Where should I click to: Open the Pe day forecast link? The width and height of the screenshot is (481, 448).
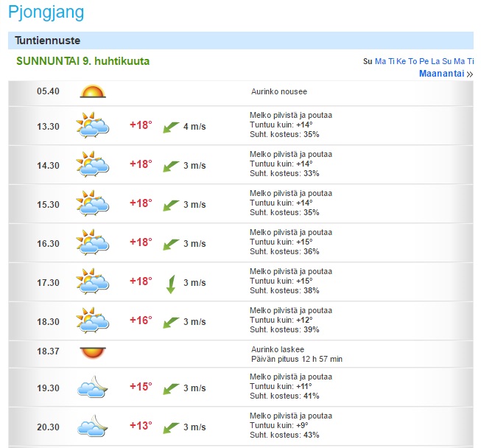pos(424,62)
